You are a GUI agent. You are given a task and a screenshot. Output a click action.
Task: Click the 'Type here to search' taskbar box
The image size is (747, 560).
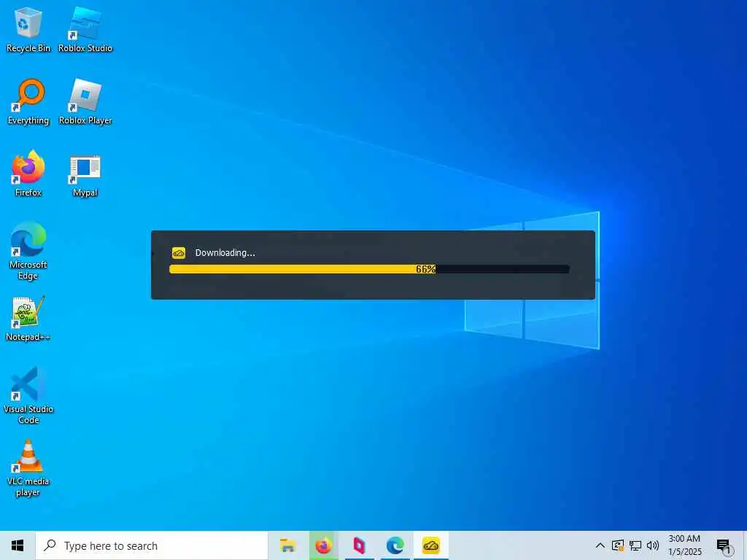point(152,545)
